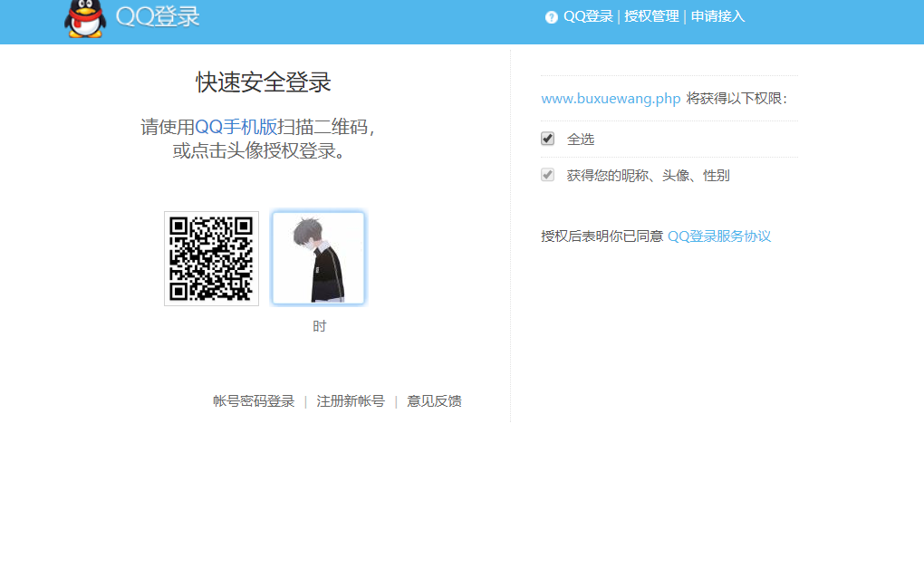Toggle the 全选 checkbox
Viewport: 924px width, 578px height.
547,139
